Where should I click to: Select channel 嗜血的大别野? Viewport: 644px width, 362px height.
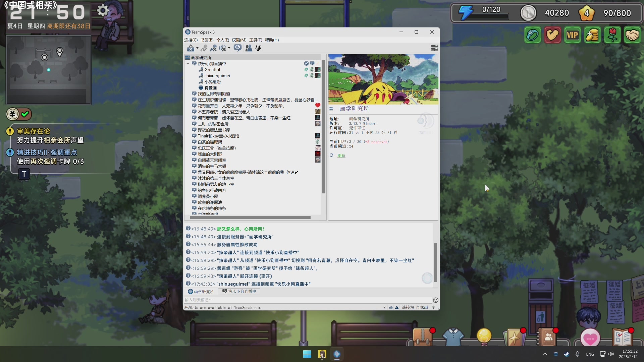[x=210, y=154]
